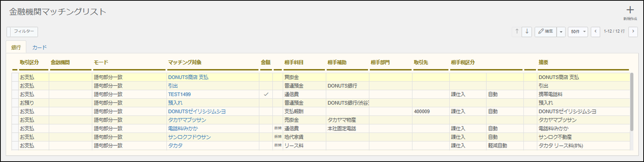Open the 50件 rows-per-page dropdown
Screen dimensions: 644x162
[x=578, y=32]
